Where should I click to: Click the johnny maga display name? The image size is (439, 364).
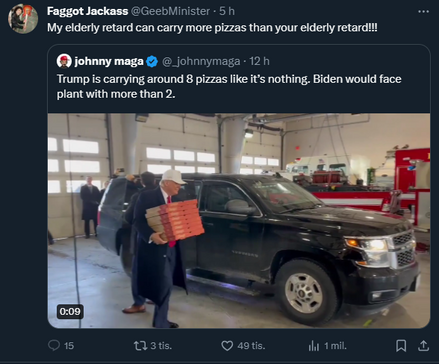point(109,61)
